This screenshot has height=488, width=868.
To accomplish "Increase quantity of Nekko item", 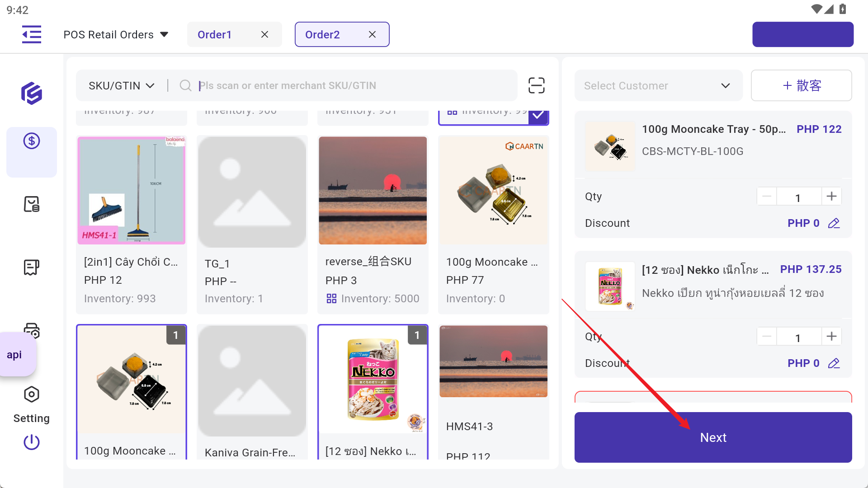I will click(831, 337).
